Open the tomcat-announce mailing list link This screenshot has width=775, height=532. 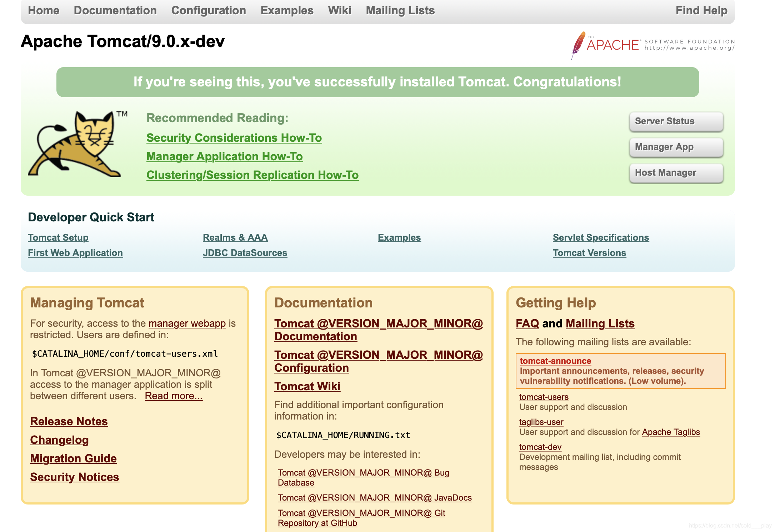pos(555,361)
